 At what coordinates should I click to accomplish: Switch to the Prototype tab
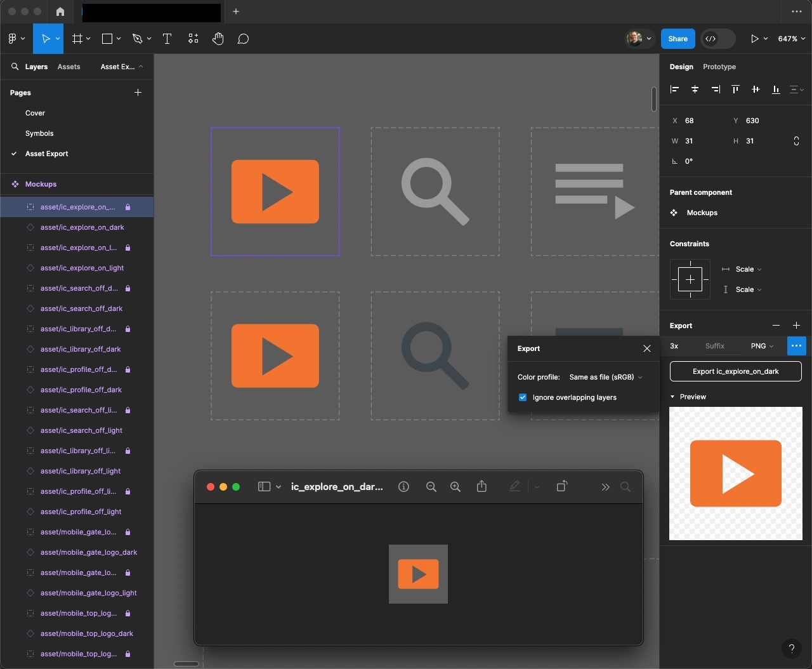point(719,67)
